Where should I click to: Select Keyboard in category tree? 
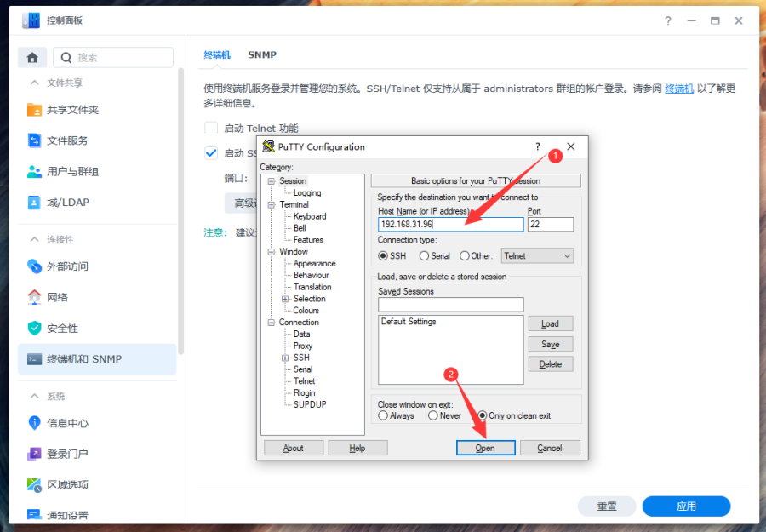[310, 216]
